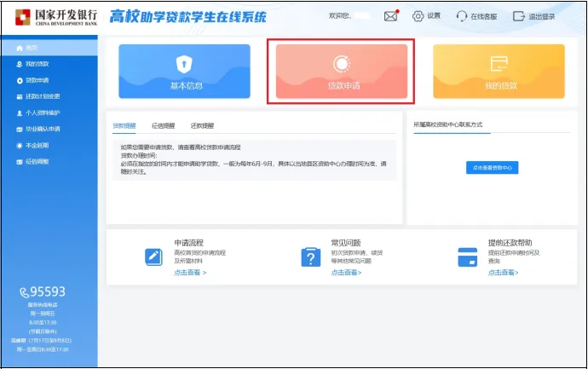Screen dimensions: 588x369
Task: Open the yellow 我的贷款 card
Action: pyautogui.click(x=499, y=71)
